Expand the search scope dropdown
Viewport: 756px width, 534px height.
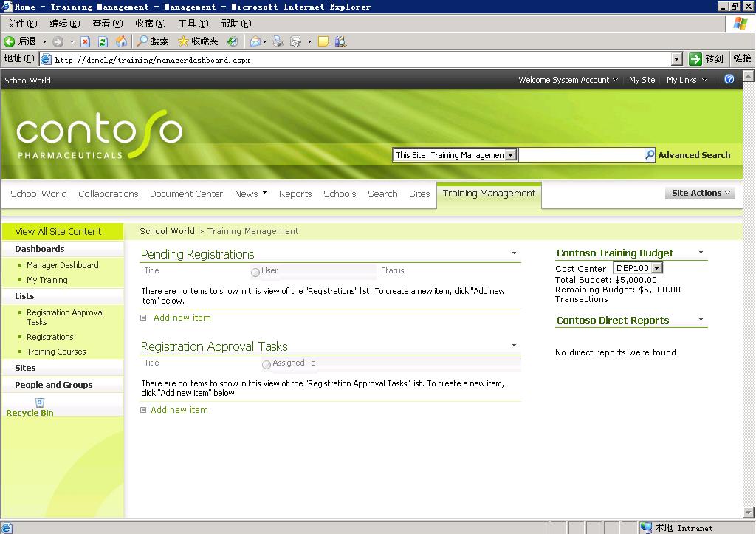pos(511,155)
